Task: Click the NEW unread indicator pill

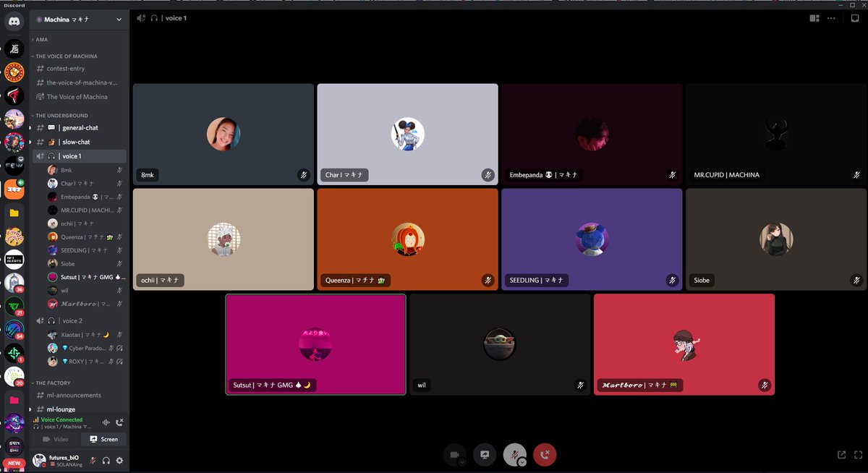Action: (x=14, y=463)
